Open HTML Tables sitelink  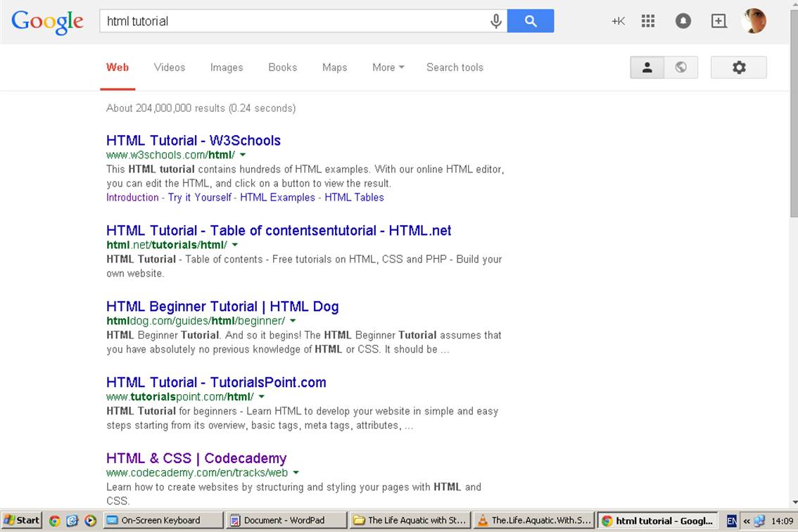[354, 198]
